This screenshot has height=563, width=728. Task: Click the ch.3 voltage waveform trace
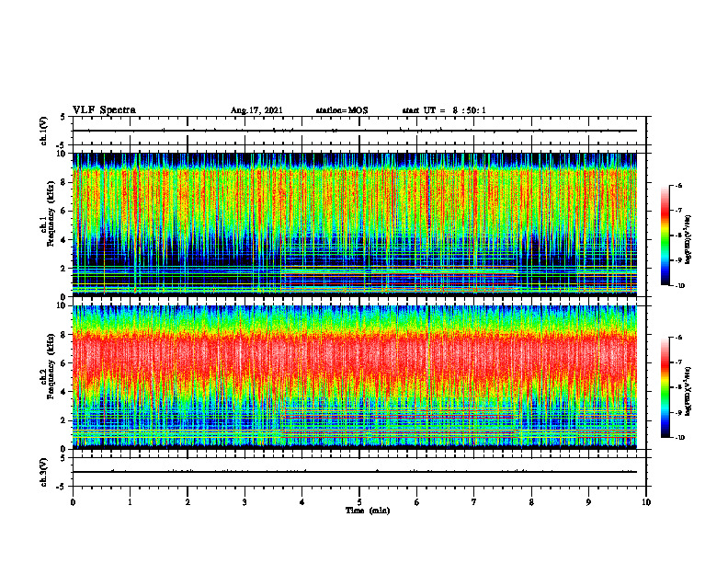point(354,472)
